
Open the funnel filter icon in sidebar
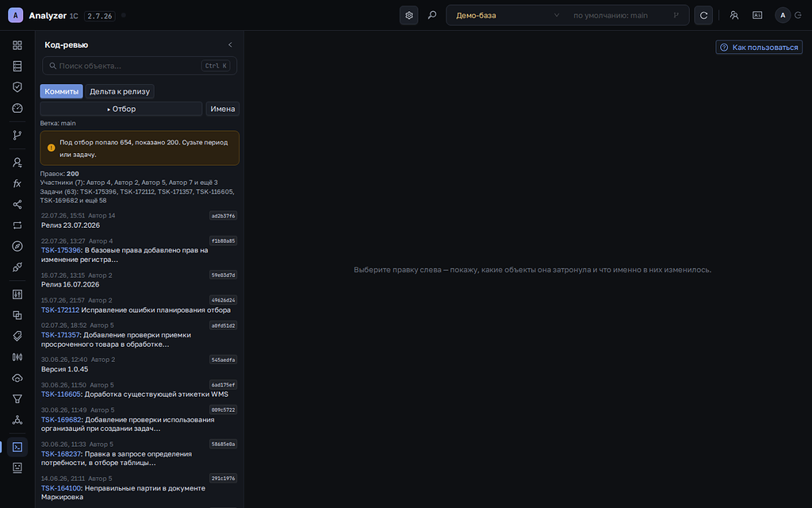point(17,398)
